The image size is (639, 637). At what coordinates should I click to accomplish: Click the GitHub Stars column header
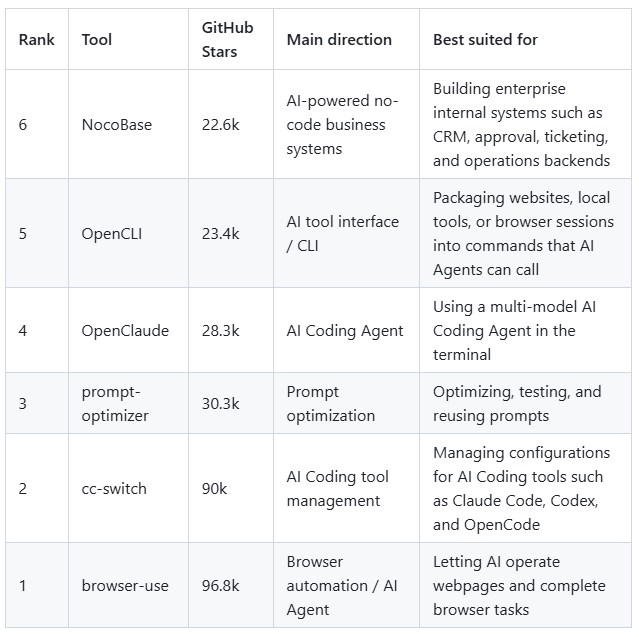click(x=227, y=40)
